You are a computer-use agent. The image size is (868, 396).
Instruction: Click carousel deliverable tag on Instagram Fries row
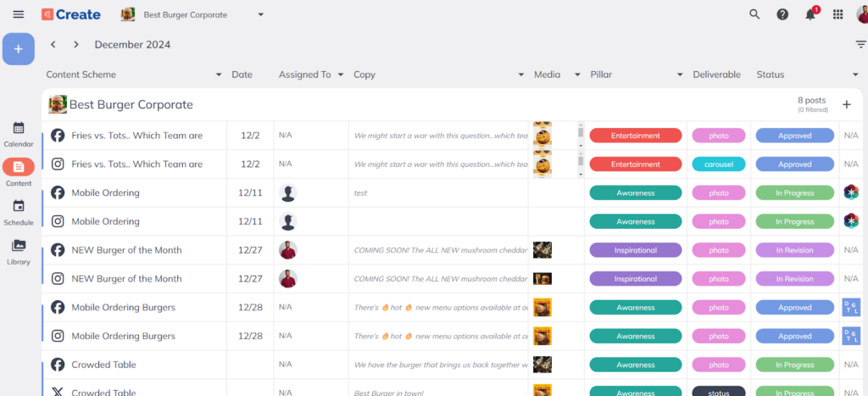[x=719, y=165]
